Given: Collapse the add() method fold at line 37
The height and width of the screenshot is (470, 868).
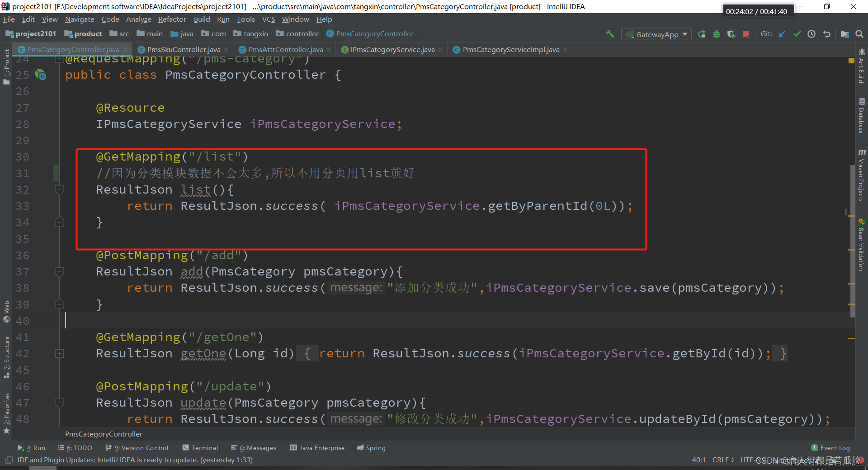Looking at the screenshot, I should tap(59, 271).
